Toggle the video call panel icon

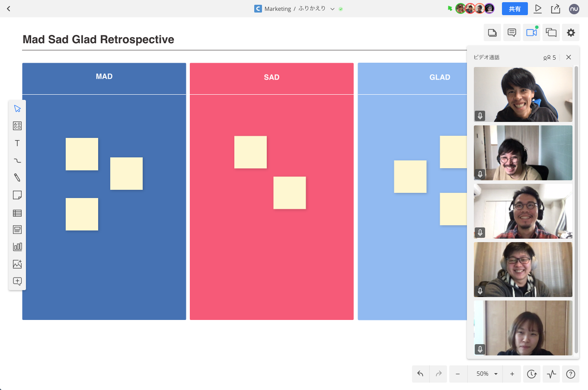pyautogui.click(x=531, y=32)
